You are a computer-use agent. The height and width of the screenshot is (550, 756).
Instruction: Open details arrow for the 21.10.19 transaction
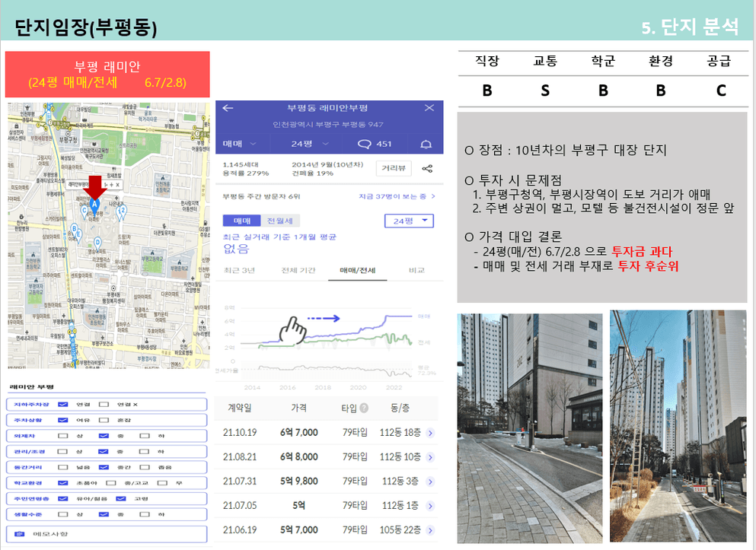pos(430,433)
